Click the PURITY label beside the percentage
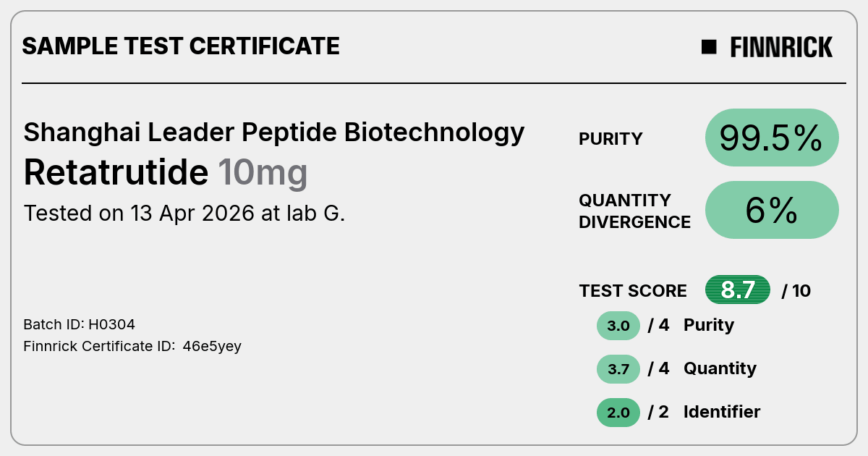 pos(610,139)
